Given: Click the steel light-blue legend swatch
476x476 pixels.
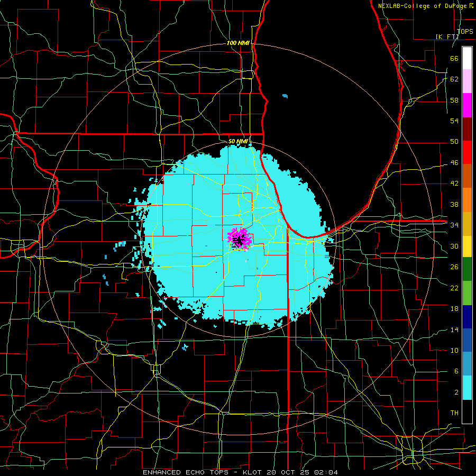Looking at the screenshot, I should 467,363.
